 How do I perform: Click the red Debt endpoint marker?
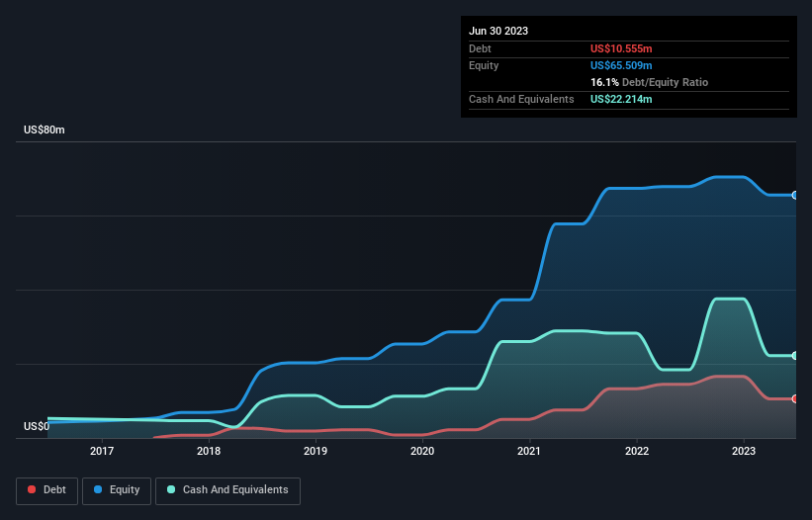pos(795,399)
